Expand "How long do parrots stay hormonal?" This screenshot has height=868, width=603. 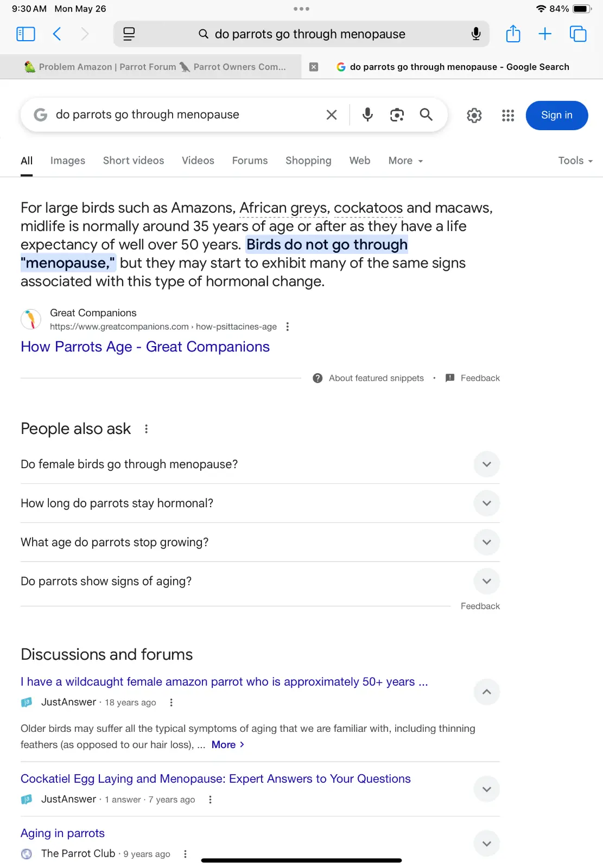486,503
